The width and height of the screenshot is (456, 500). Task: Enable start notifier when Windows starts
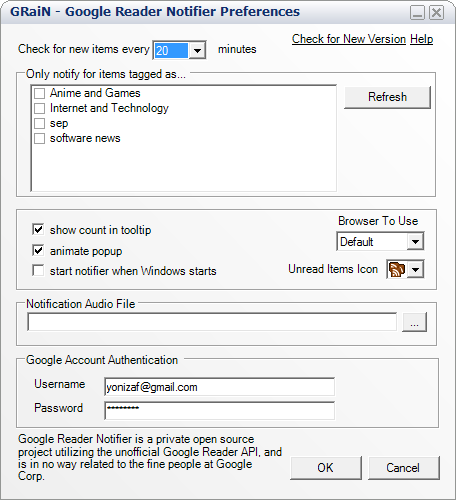(38, 270)
